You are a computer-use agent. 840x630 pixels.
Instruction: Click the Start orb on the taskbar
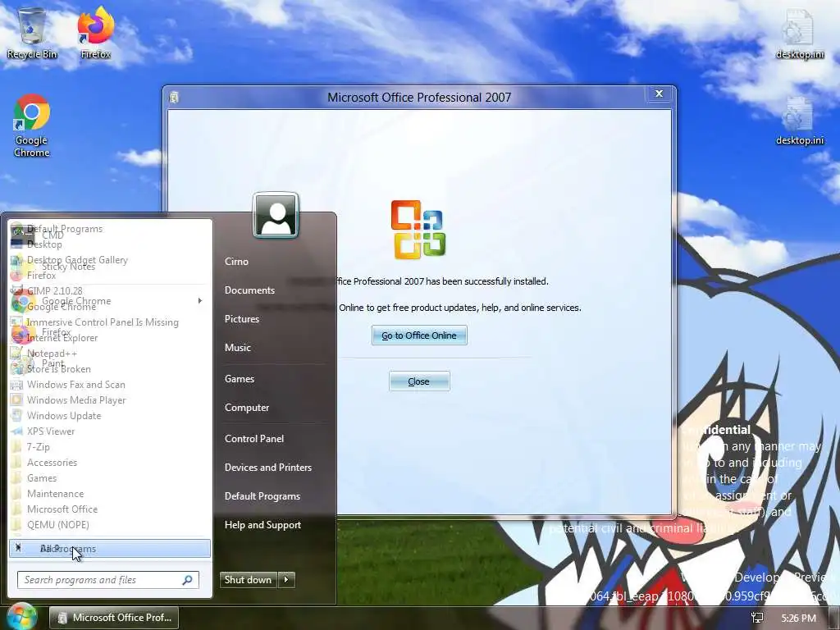21,617
